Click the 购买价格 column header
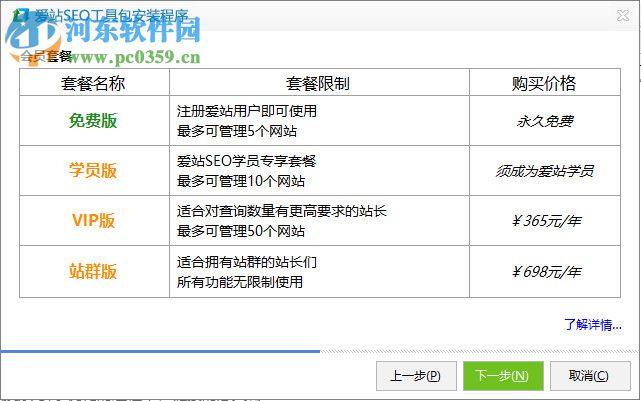The height and width of the screenshot is (401, 641). [544, 83]
